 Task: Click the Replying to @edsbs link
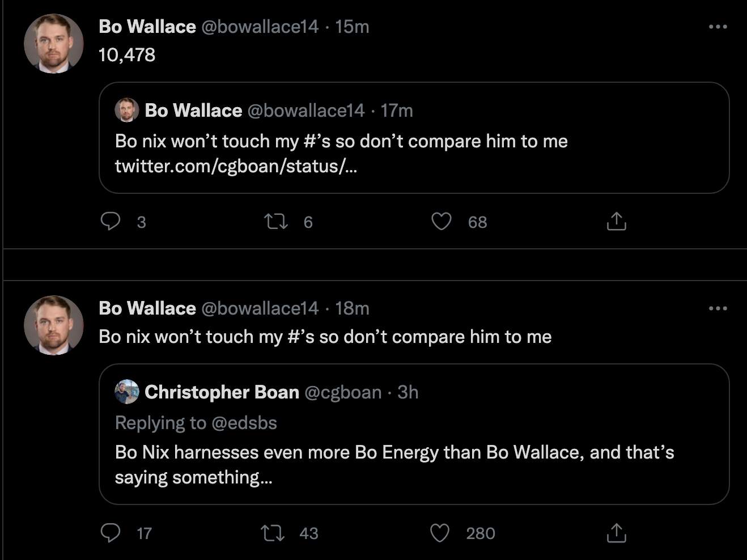pos(197,423)
